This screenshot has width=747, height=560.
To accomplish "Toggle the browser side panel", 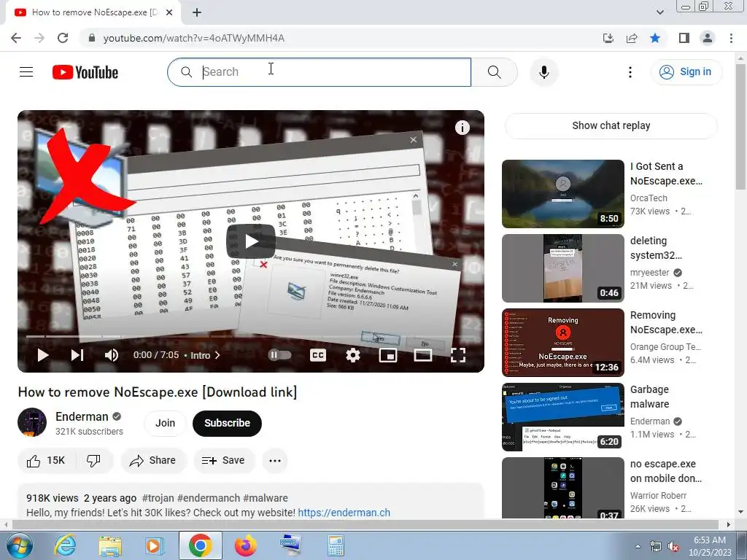I will coord(684,38).
